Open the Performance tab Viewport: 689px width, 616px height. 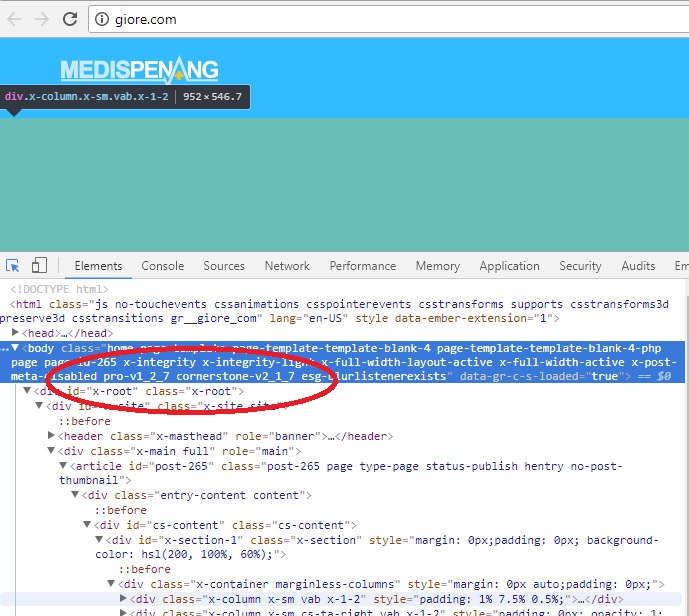(363, 266)
